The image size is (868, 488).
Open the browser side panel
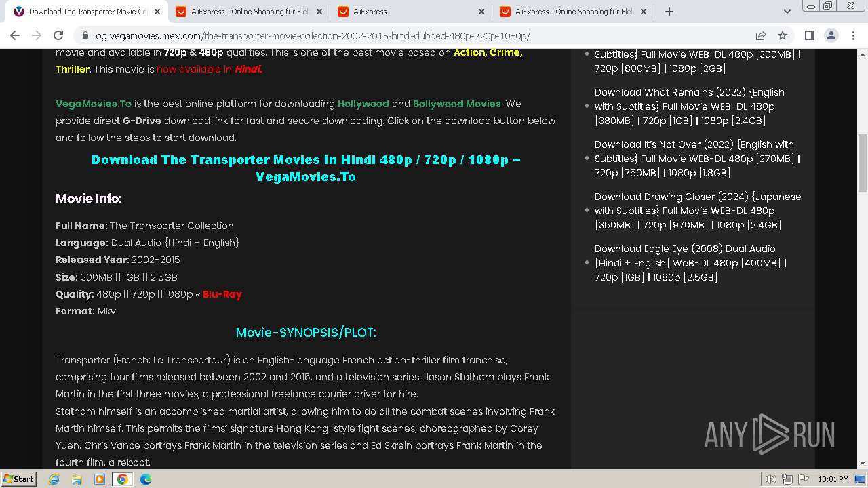tap(809, 35)
